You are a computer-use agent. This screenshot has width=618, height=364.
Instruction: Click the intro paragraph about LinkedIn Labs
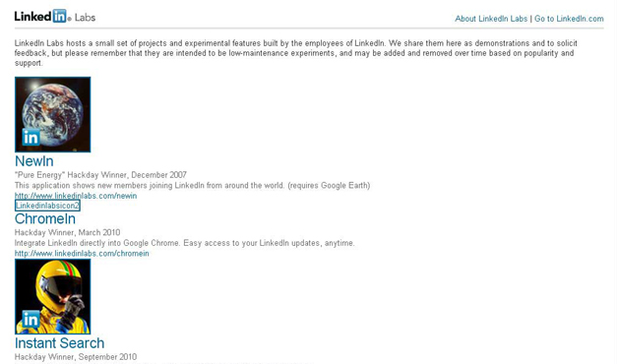tap(296, 53)
